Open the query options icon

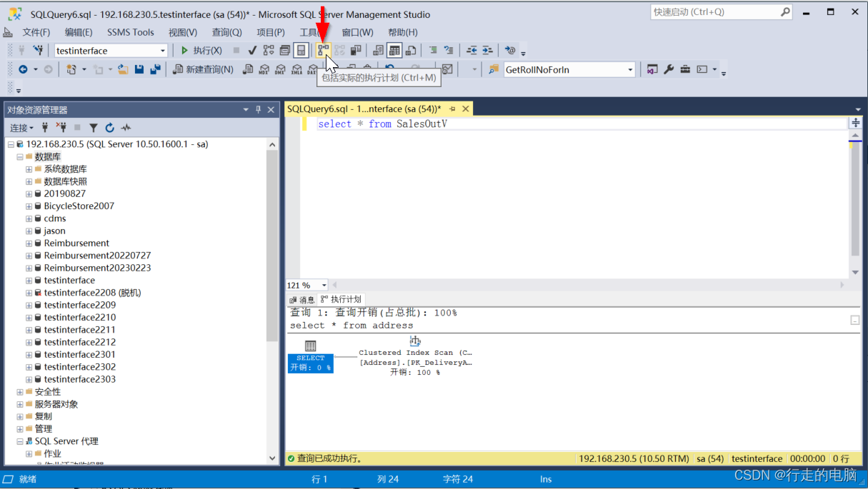[x=285, y=50]
